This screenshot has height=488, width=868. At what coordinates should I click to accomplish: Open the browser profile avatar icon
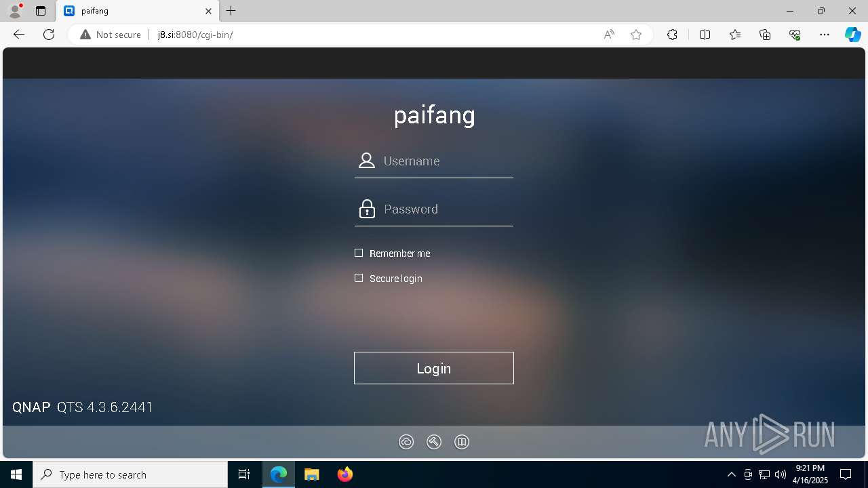[x=15, y=11]
